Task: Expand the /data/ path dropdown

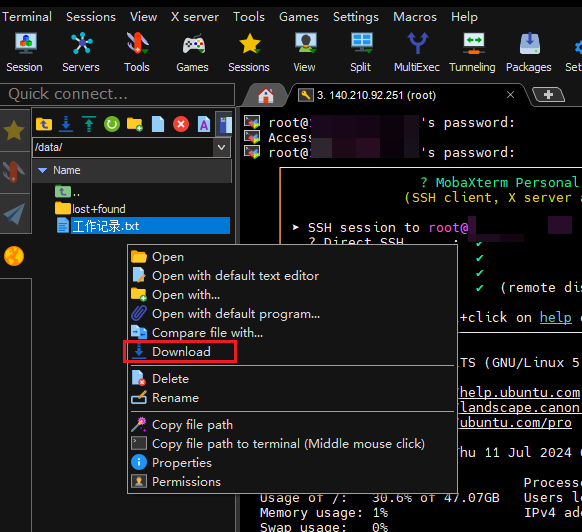Action: coord(222,147)
